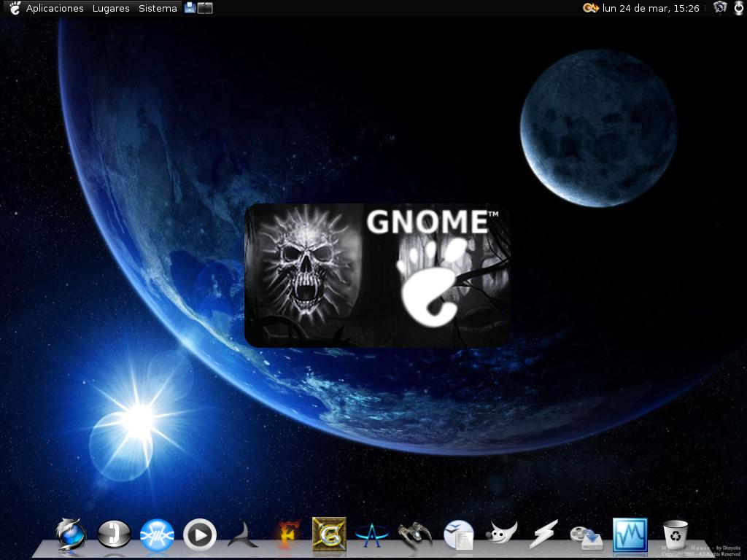The width and height of the screenshot is (747, 560).
Task: Open the spaceship icon in dock
Action: pyautogui.click(x=415, y=534)
